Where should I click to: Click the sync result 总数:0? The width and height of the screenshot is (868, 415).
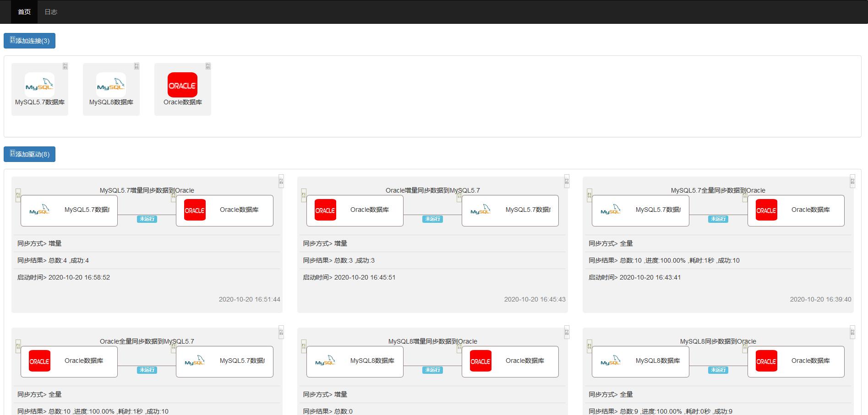pos(344,411)
